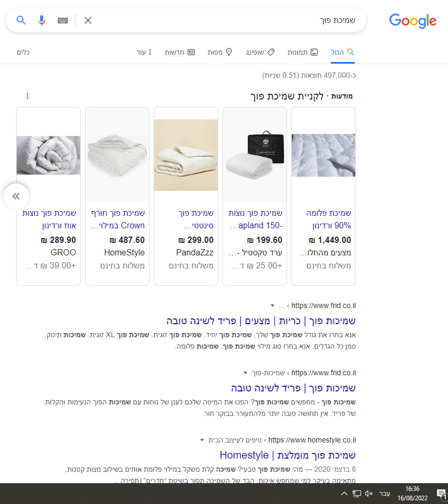The image size is (448, 504).
Task: Select the הכול tab
Action: (x=342, y=53)
